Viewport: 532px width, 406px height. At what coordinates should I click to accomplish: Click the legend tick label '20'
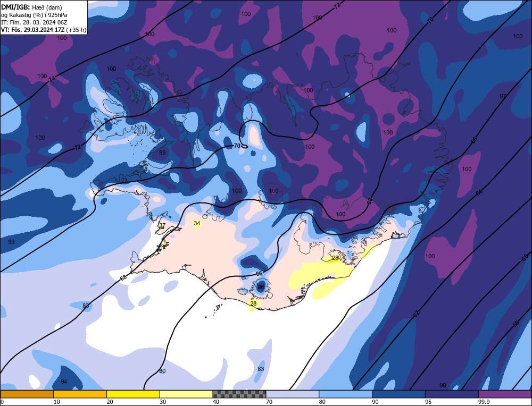click(x=110, y=402)
